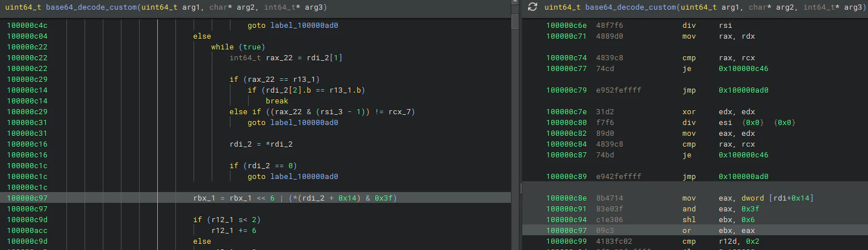Click 'goto label_100000ad0' under 'if (rdi_2 == 0)'
Screen dimensions: 868x250
tap(293, 177)
